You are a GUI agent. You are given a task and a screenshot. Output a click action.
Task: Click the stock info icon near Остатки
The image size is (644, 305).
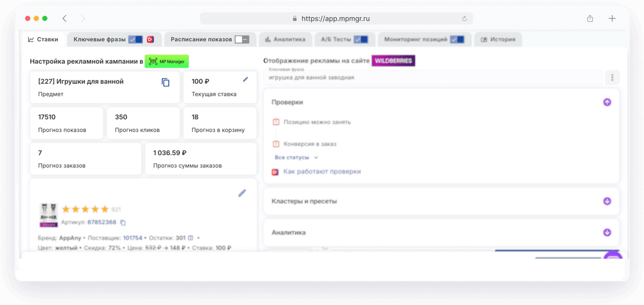point(191,237)
